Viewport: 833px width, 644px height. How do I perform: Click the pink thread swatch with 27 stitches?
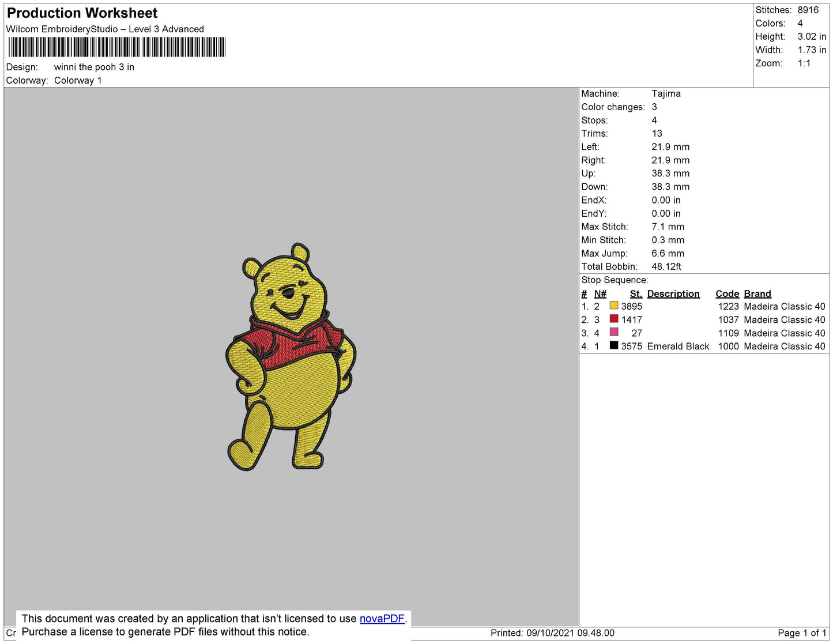(x=614, y=332)
